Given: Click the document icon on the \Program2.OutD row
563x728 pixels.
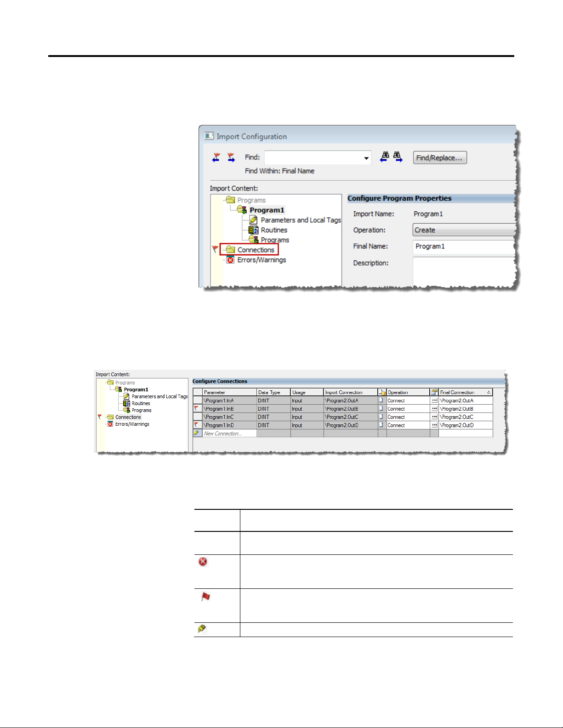Looking at the screenshot, I should 381,425.
